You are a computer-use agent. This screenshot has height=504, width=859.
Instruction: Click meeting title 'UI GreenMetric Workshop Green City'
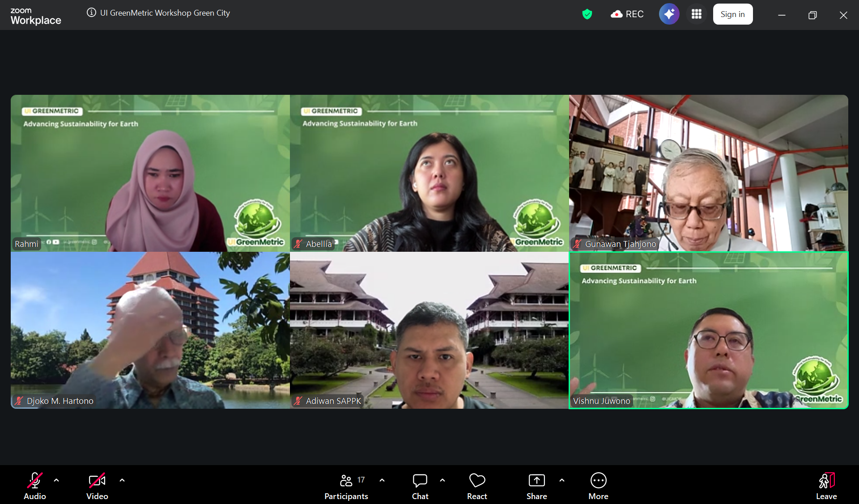pos(165,13)
